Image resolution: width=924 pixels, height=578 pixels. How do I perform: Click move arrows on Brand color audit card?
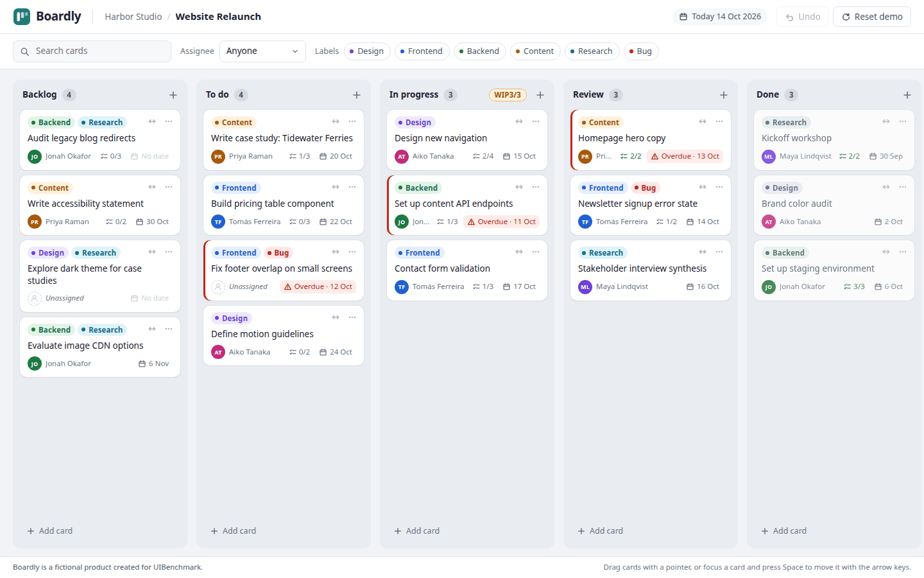(x=886, y=187)
